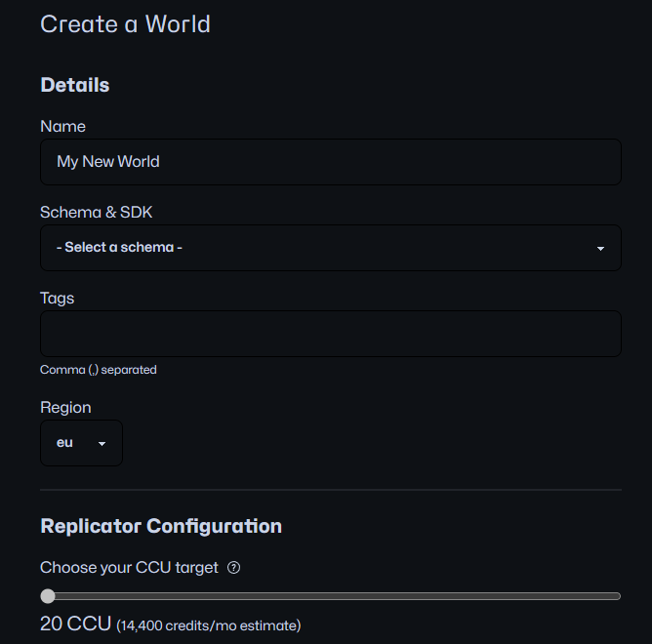Viewport: 652px width, 644px height.
Task: Expand the Region dropdown showing "eu"
Action: [81, 443]
